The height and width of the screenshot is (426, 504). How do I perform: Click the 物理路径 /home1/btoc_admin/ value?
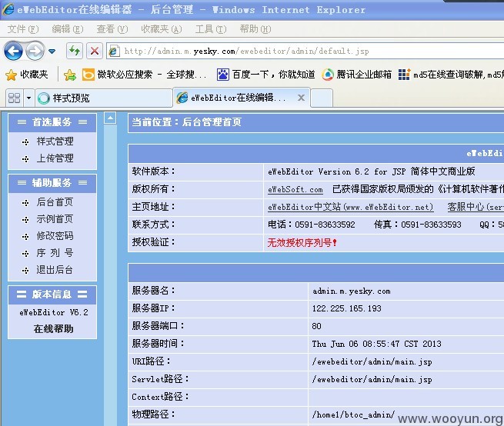pyautogui.click(x=353, y=414)
